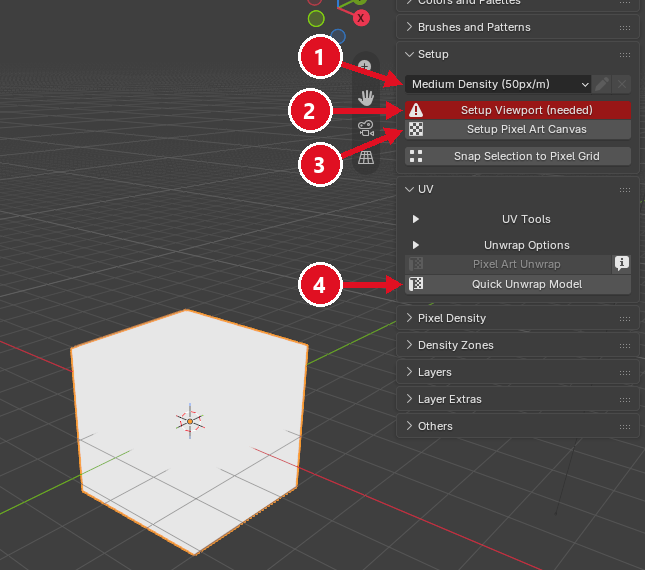The height and width of the screenshot is (570, 645).
Task: Click the red X axis gizmo
Action: click(x=361, y=18)
